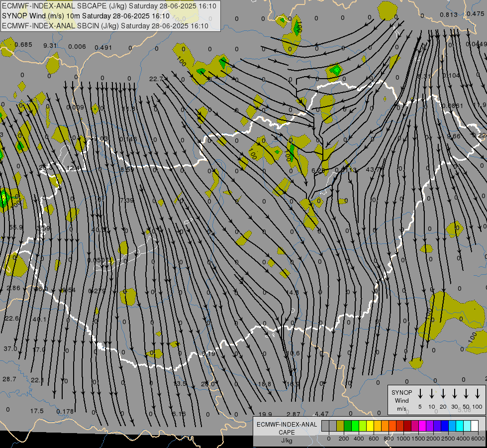Screen dimensions: 487x448
Task: Click the 40.1 value on the map
Action: point(39,319)
